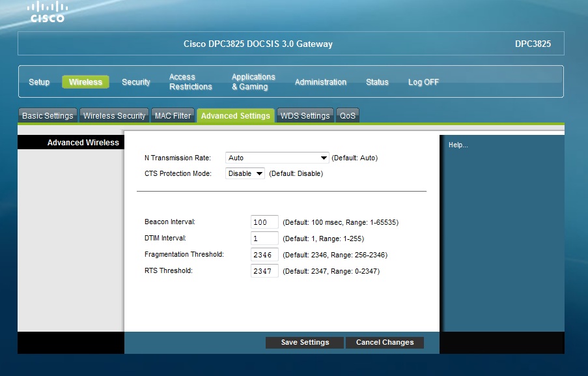Select the Wireless menu

pyautogui.click(x=85, y=82)
